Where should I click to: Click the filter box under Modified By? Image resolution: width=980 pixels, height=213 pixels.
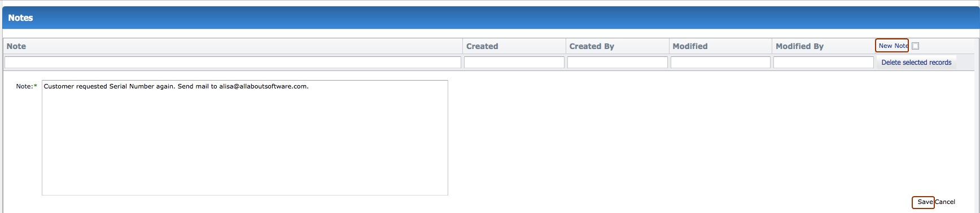(x=824, y=62)
